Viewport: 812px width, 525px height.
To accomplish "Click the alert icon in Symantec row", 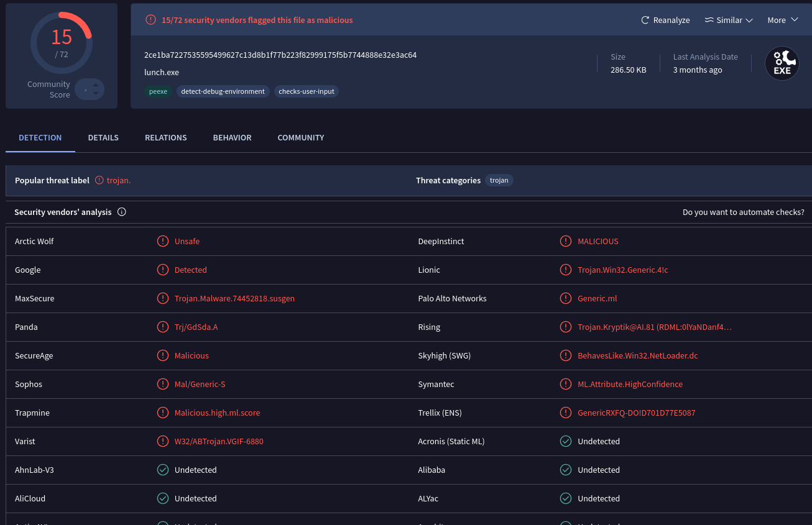I will (566, 384).
